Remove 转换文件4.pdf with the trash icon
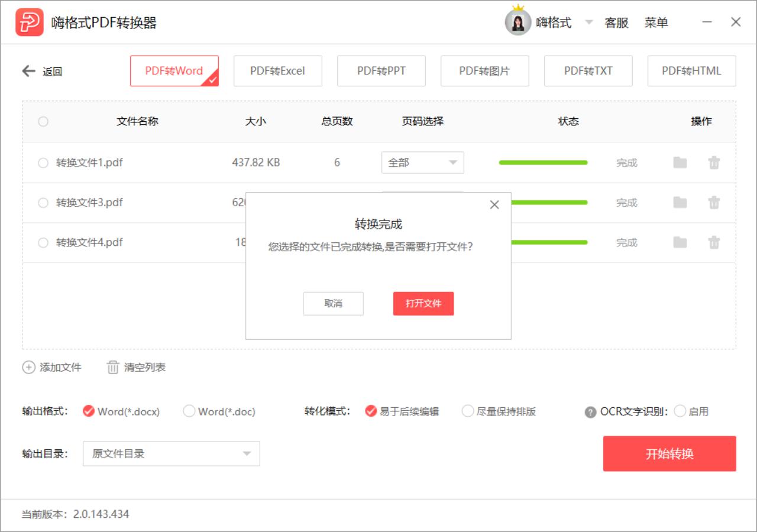 point(714,242)
